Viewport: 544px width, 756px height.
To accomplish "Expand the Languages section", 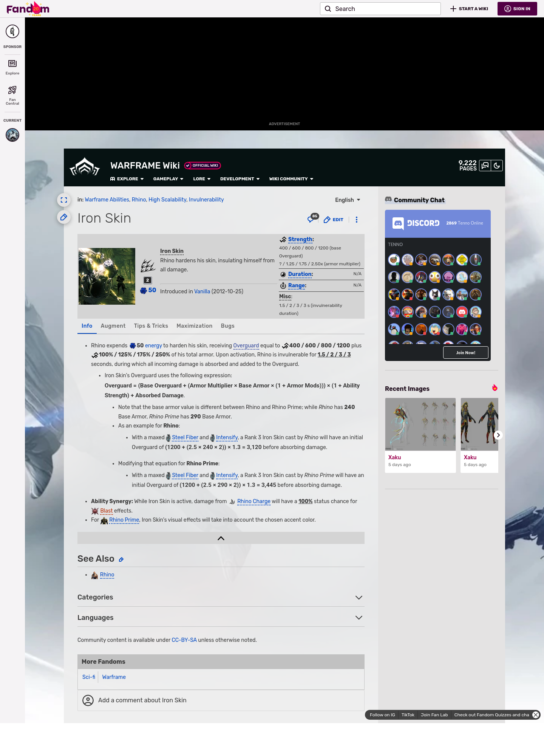I will coord(221,618).
